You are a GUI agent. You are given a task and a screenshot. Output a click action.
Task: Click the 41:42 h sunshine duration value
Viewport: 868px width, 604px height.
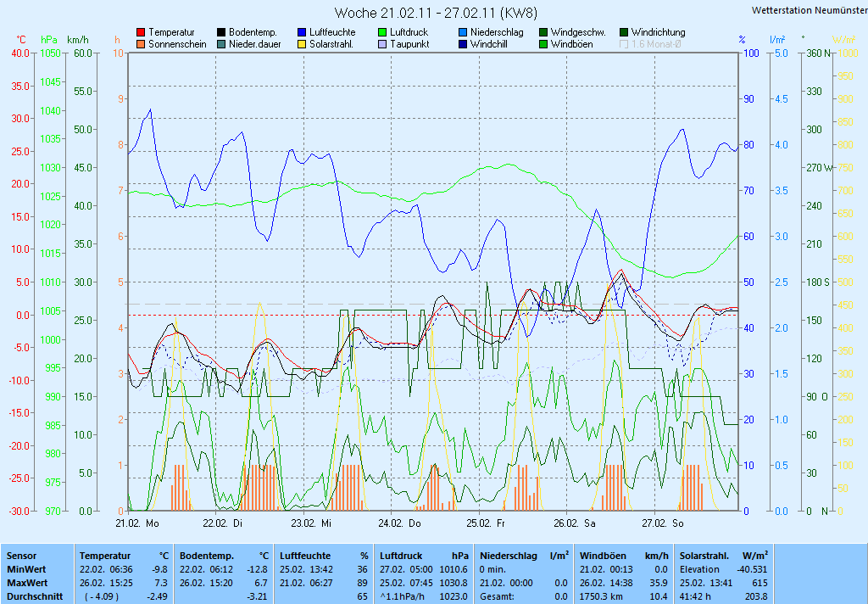695,597
